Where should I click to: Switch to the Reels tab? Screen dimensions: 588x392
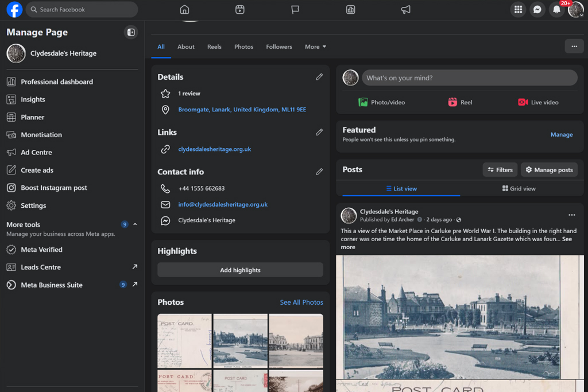tap(214, 47)
